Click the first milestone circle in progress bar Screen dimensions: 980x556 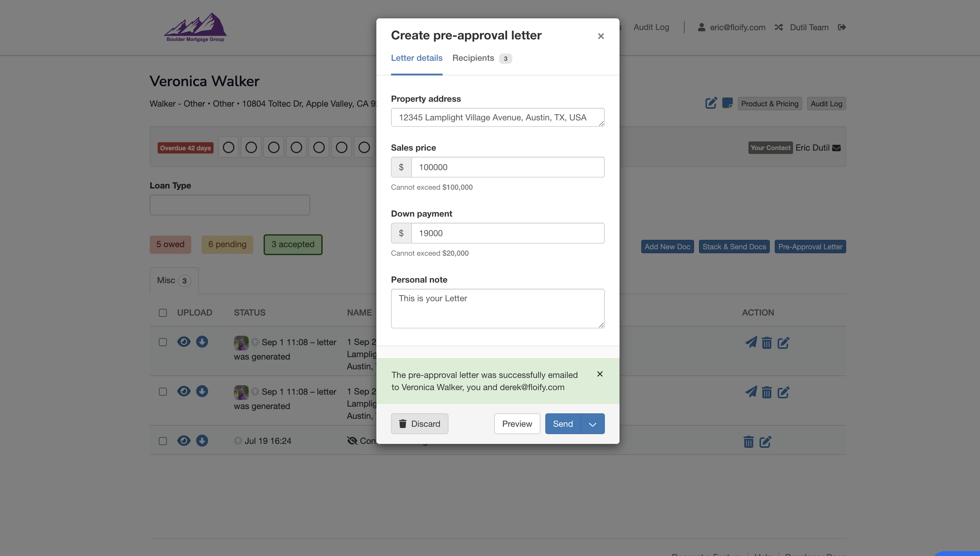pyautogui.click(x=228, y=147)
